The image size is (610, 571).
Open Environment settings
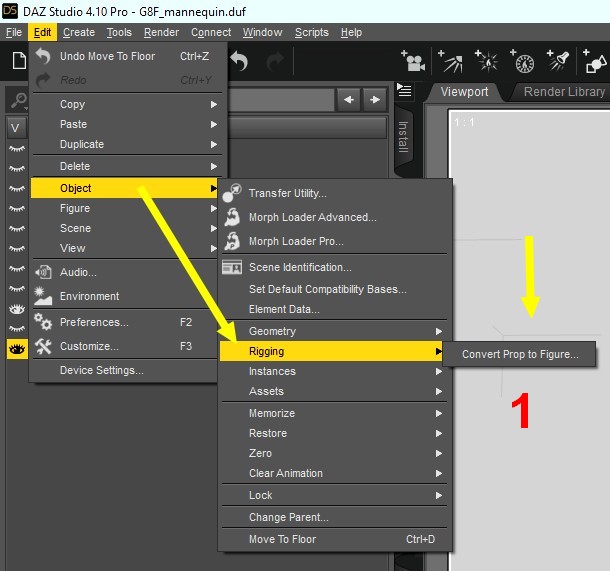[x=124, y=296]
